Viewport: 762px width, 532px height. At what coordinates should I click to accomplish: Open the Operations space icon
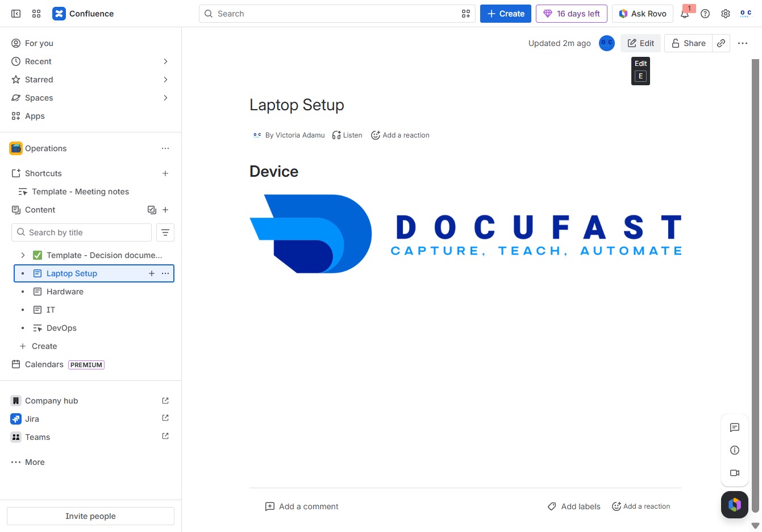16,148
